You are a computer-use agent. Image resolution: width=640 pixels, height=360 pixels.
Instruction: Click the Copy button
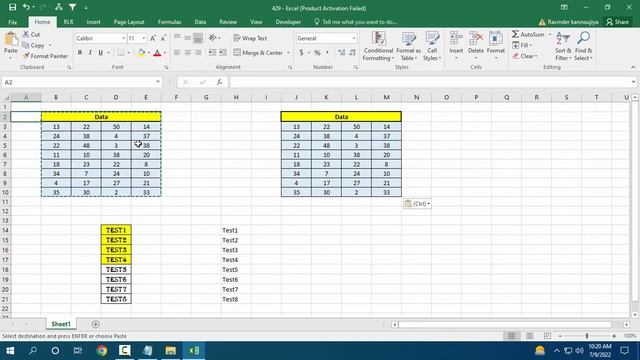[34, 45]
